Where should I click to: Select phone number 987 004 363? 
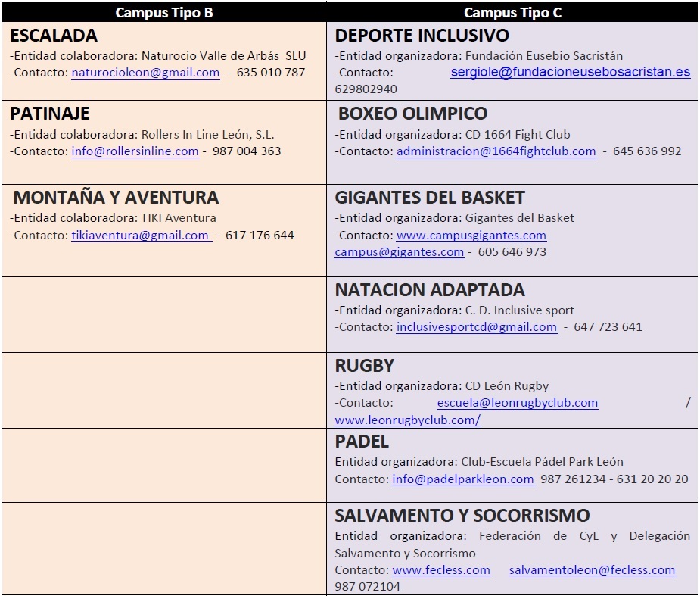[247, 151]
